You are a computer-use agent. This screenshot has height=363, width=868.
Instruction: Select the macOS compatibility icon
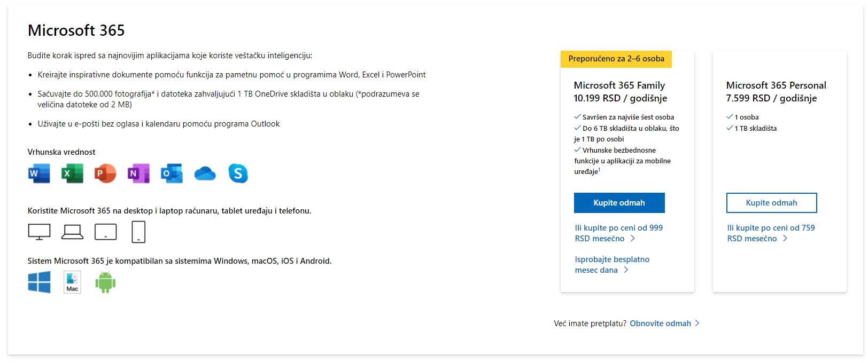pyautogui.click(x=72, y=282)
